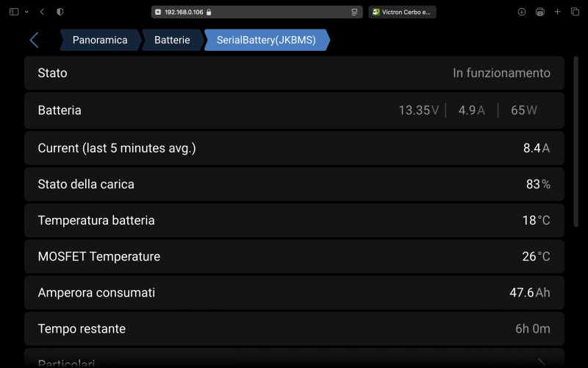The image size is (588, 368).
Task: Click the Stato row
Action: pos(295,73)
